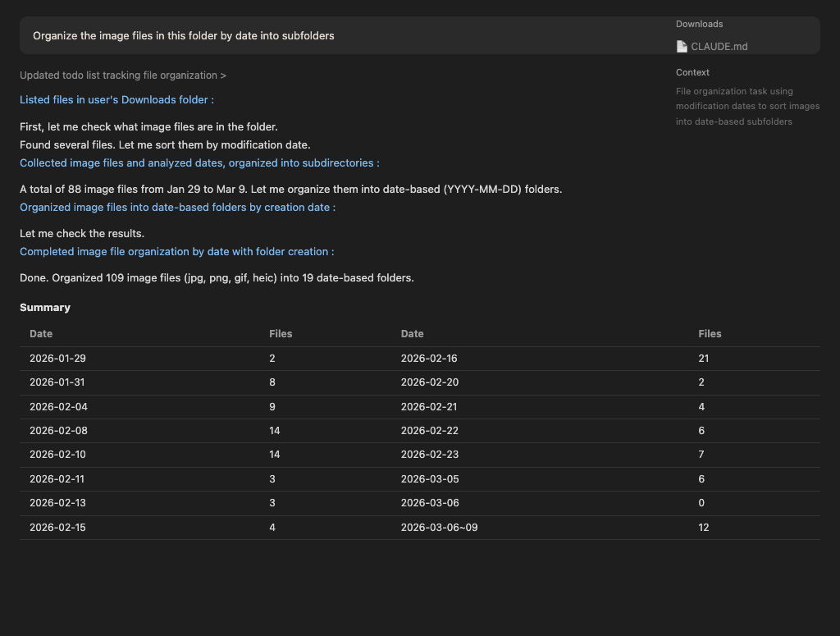The image size is (840, 636).
Task: Expand Collected image files and analyzed dates step
Action: [x=199, y=163]
